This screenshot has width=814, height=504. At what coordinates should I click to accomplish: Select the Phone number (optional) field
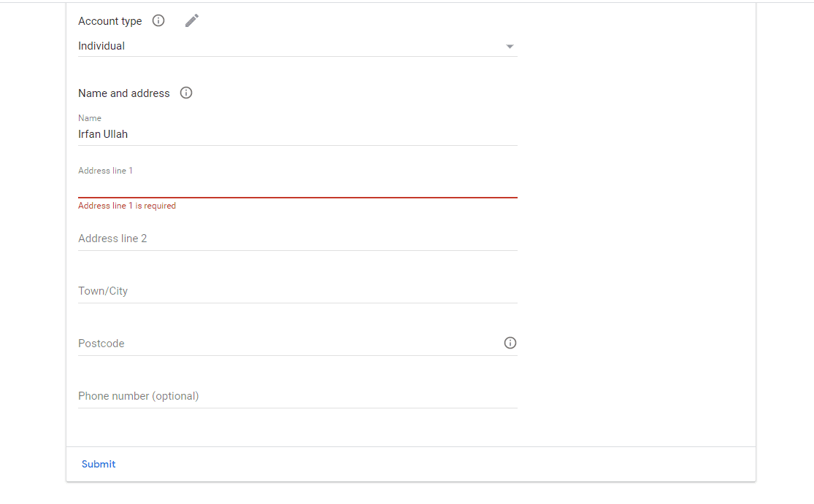point(297,396)
